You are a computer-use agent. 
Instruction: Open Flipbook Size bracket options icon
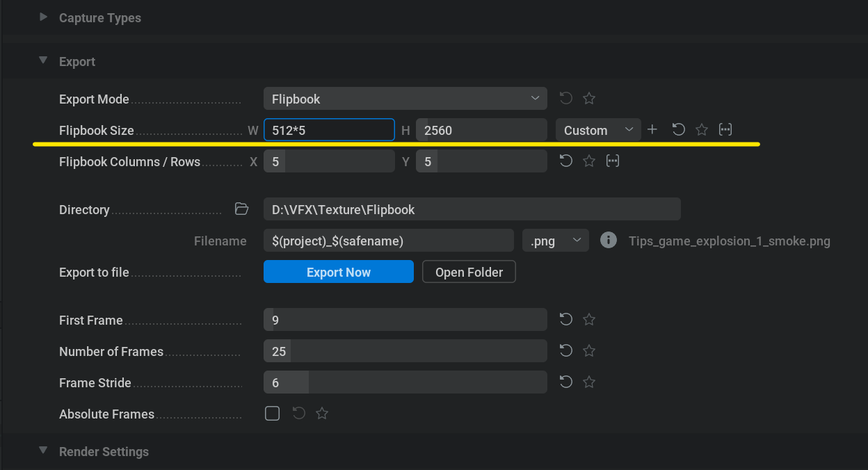pyautogui.click(x=725, y=130)
